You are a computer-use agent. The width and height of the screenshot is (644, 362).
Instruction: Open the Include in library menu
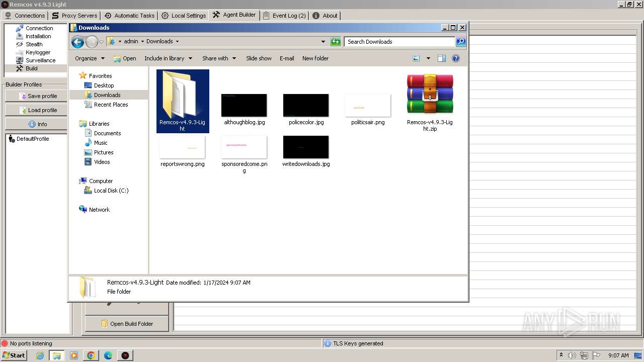[x=168, y=58]
